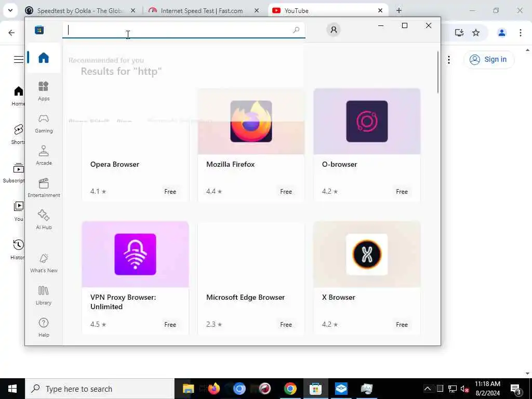532x399 pixels.
Task: Open the notification center in taskbar
Action: (515, 389)
